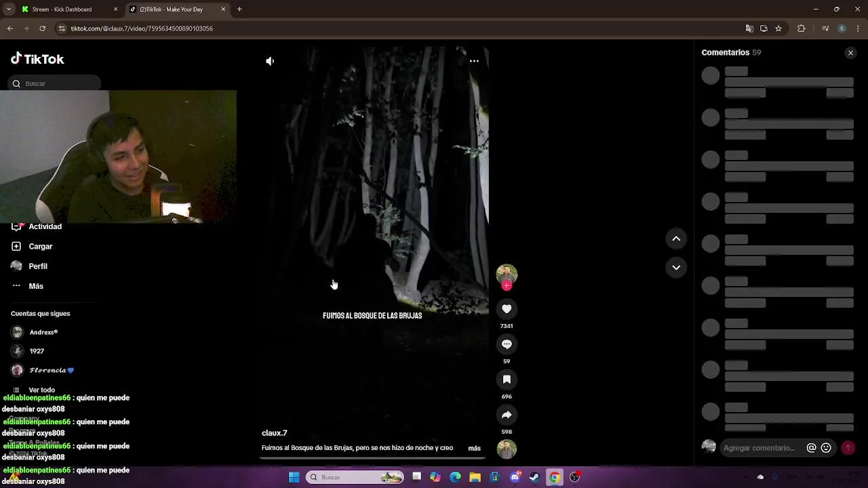This screenshot has width=868, height=488.
Task: Translate this page icon in address bar
Action: click(x=749, y=28)
